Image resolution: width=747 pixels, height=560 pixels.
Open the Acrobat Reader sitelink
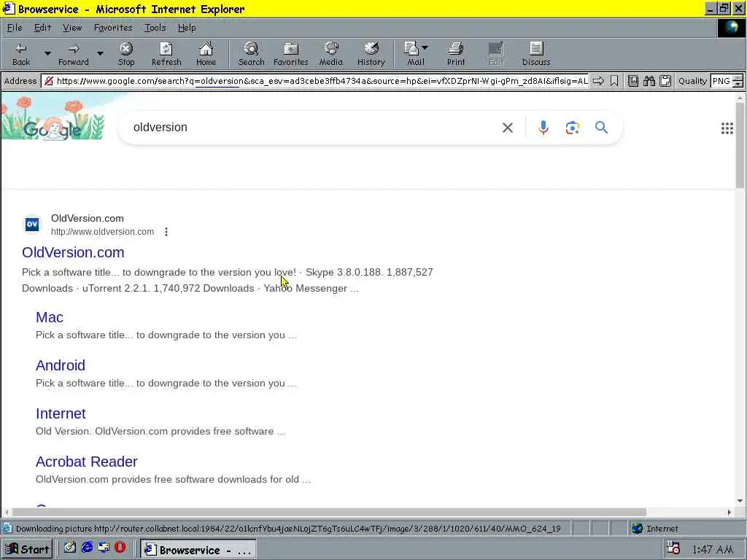pyautogui.click(x=86, y=462)
